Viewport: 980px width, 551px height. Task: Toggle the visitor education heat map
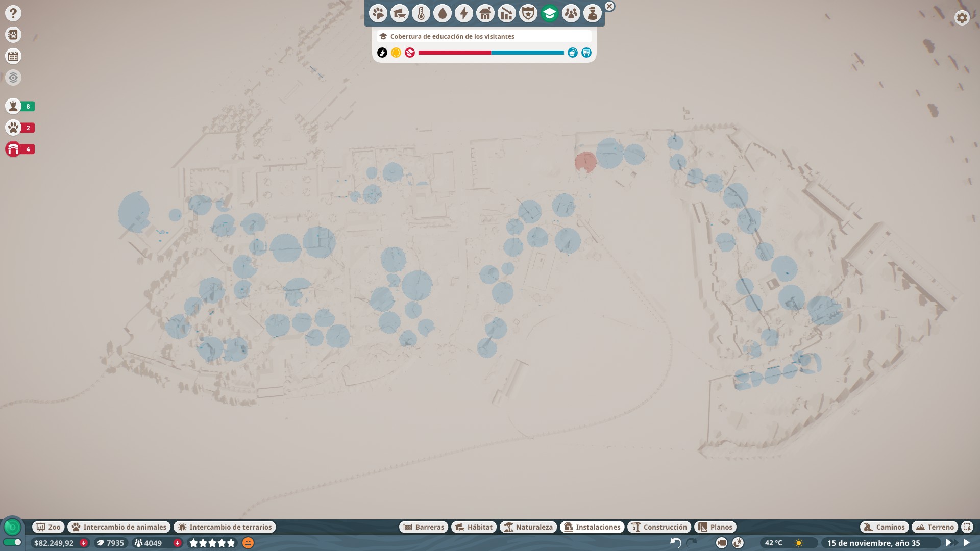550,13
